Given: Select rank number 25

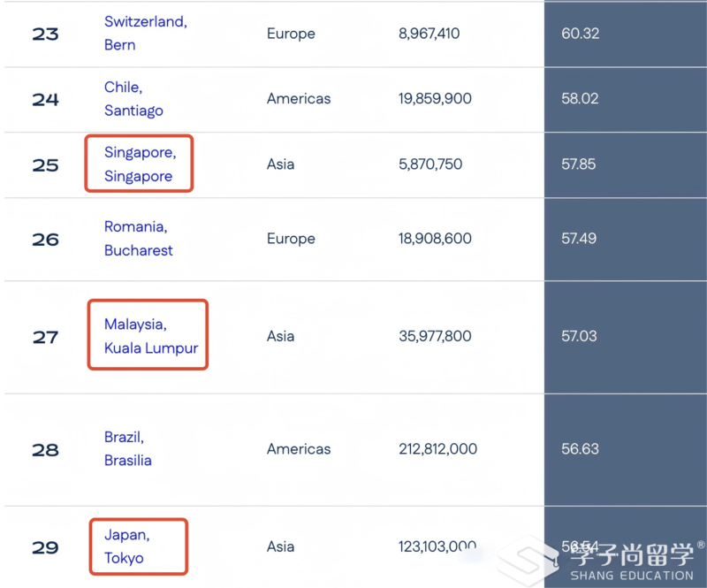Looking at the screenshot, I should [x=45, y=165].
